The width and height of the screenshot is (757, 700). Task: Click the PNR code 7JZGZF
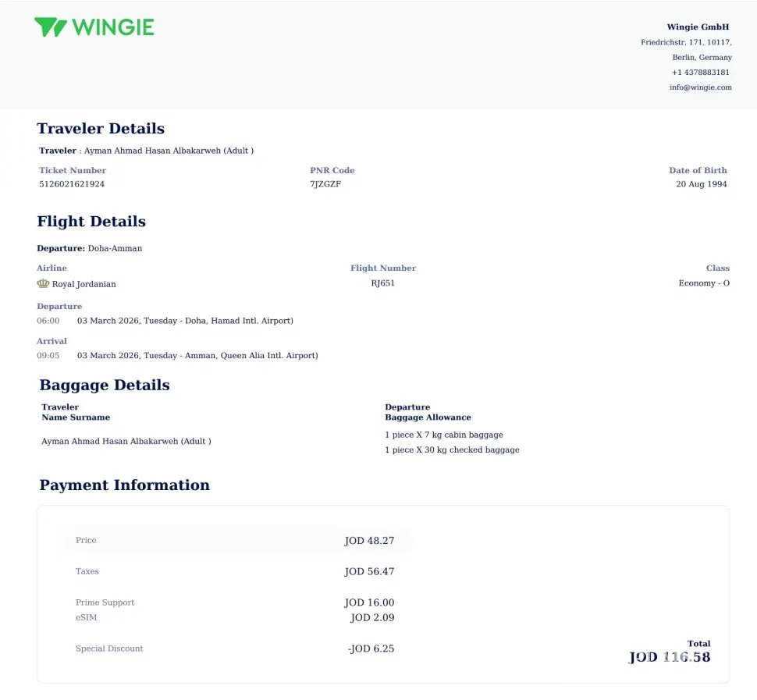325,184
